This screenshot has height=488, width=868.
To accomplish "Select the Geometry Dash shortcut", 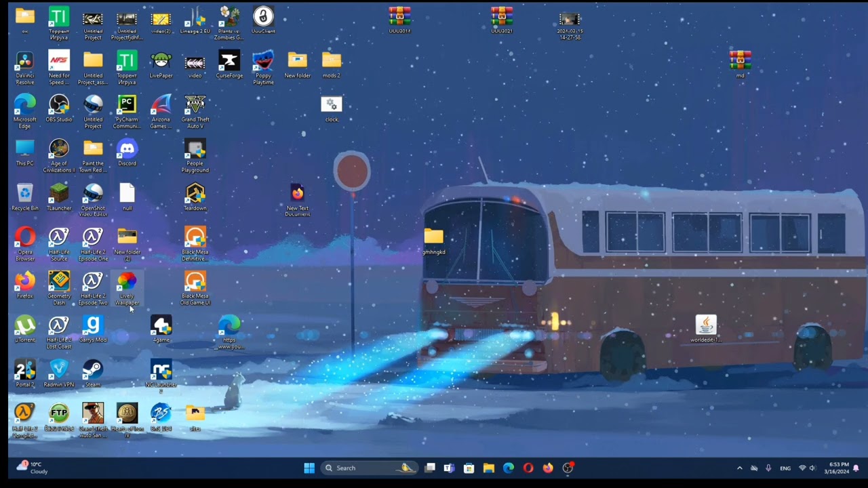I will click(x=59, y=289).
